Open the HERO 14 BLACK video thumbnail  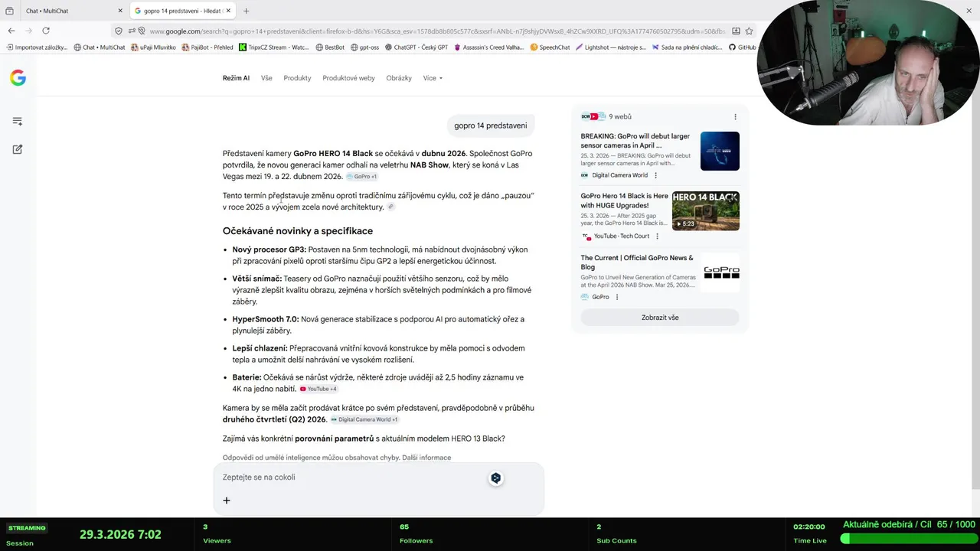click(706, 211)
